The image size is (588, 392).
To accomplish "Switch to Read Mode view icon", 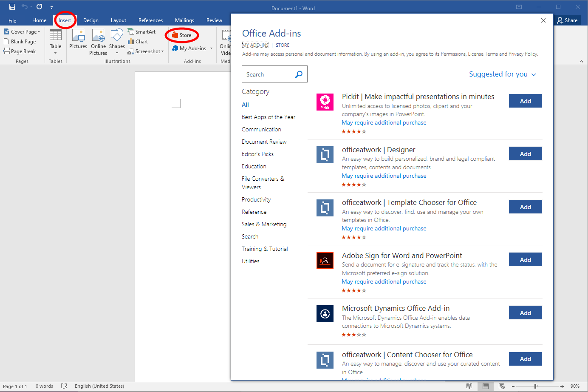I will (x=469, y=386).
